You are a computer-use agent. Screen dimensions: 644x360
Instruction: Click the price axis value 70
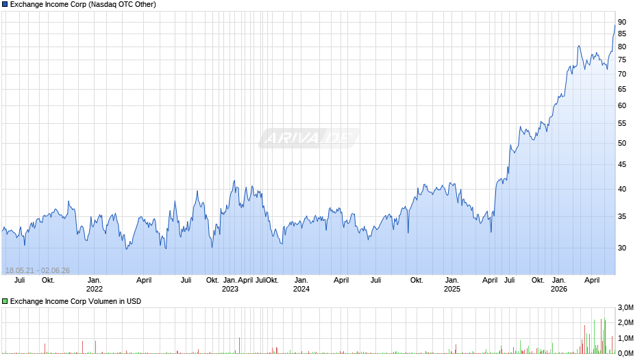(x=622, y=75)
